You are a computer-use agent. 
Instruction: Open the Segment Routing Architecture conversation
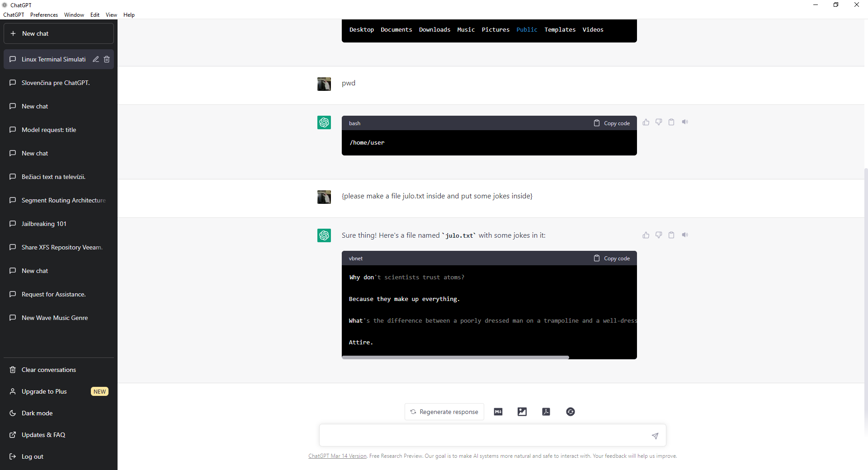coord(59,200)
